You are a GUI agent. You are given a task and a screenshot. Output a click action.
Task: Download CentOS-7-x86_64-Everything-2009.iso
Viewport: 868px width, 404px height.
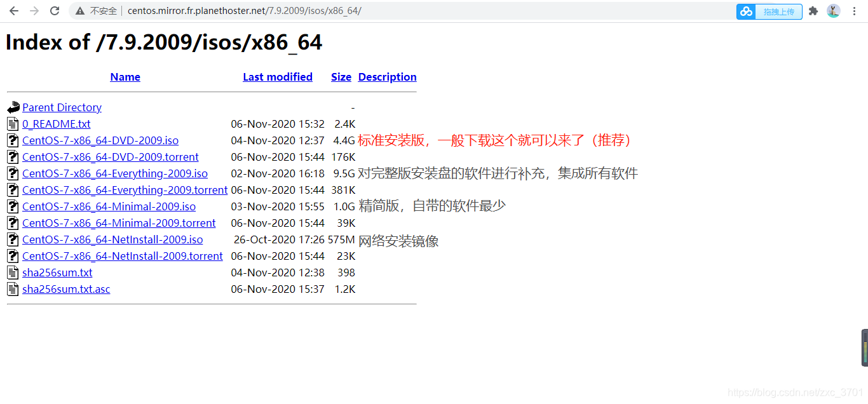pos(115,173)
